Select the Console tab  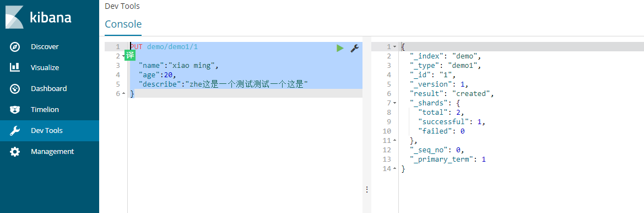(x=123, y=24)
